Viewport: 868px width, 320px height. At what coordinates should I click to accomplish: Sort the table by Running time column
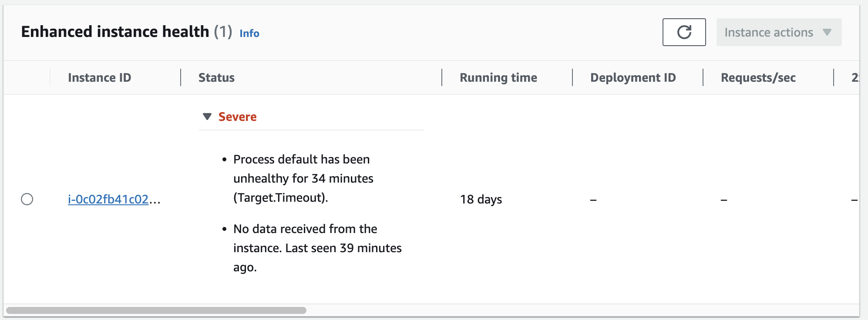(x=498, y=77)
